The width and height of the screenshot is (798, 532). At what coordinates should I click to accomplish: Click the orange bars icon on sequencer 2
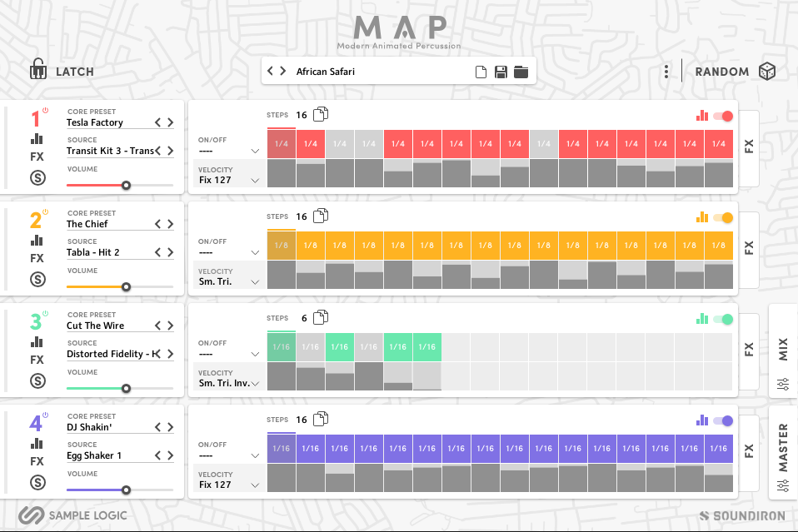pyautogui.click(x=702, y=217)
